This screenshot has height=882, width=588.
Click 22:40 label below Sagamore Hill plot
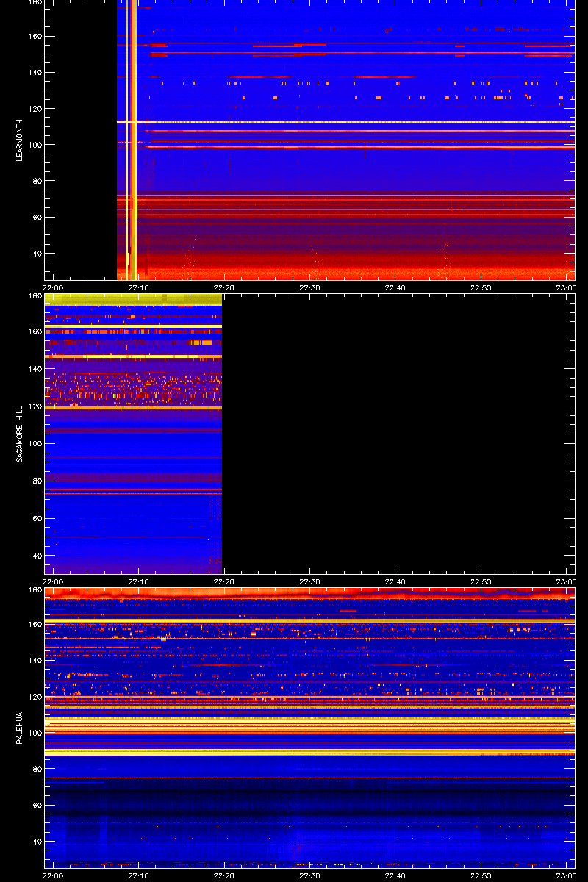pyautogui.click(x=395, y=581)
